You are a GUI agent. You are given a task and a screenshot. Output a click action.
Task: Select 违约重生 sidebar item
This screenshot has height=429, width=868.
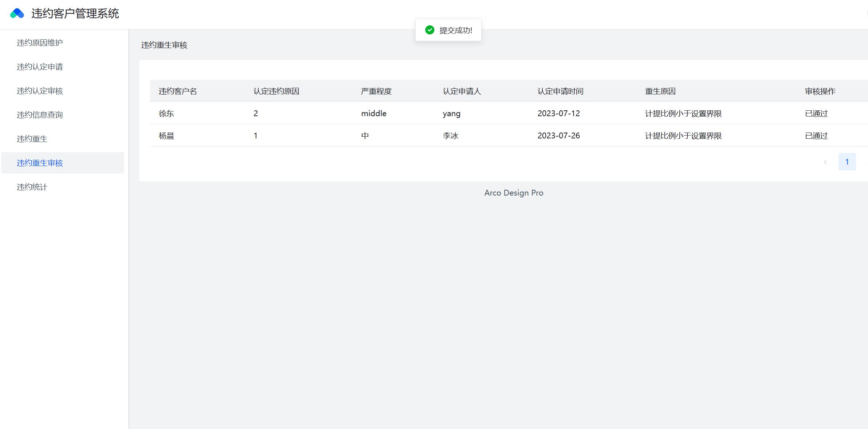(x=32, y=139)
